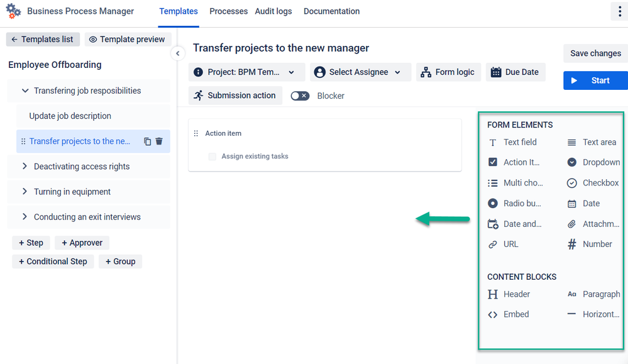Add a Text area form element
Viewport: 628px width, 364px height.
coord(592,142)
